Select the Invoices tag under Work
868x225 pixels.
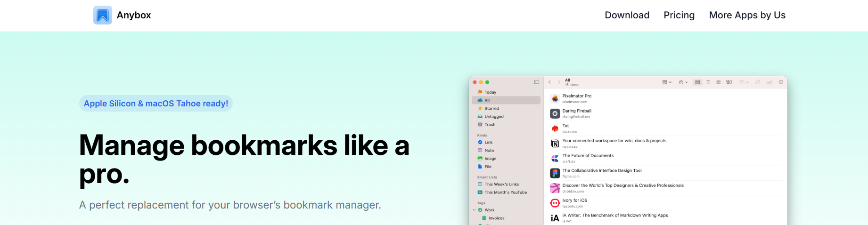click(x=506, y=218)
